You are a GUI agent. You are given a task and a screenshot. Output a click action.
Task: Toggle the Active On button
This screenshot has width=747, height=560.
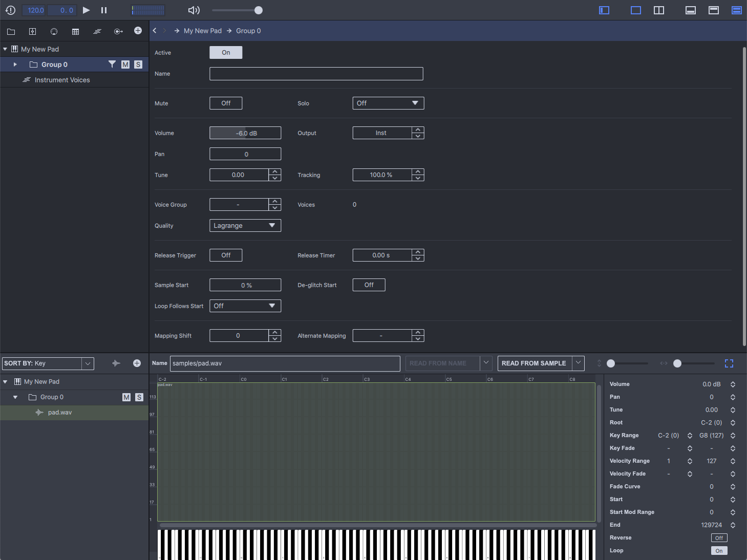click(x=226, y=53)
